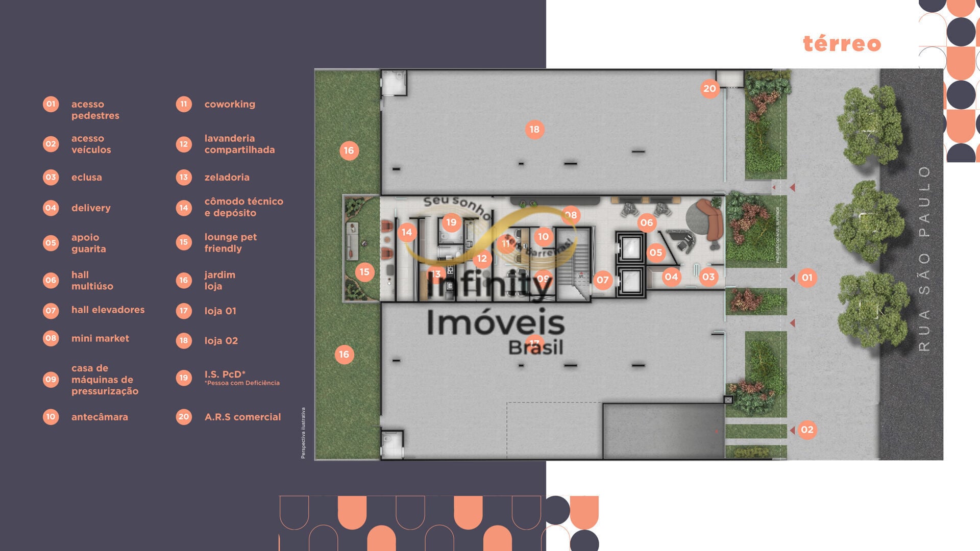Click legend badge 01 acesso pedestres
980x551 pixels.
(x=51, y=104)
